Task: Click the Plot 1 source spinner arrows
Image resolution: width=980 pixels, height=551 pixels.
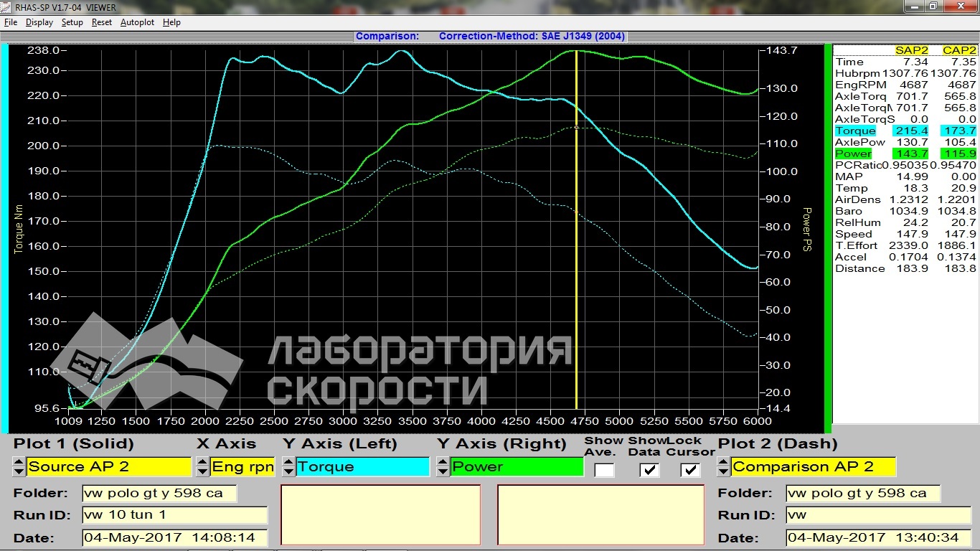Action: tap(19, 467)
